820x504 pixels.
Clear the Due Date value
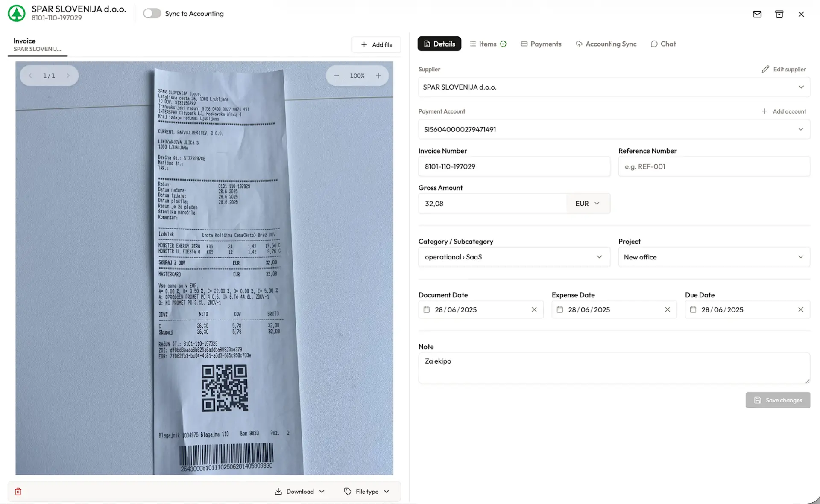click(x=800, y=309)
